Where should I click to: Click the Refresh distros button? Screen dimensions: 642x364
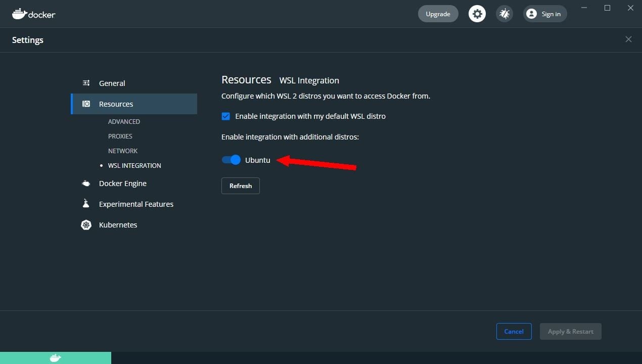241,186
